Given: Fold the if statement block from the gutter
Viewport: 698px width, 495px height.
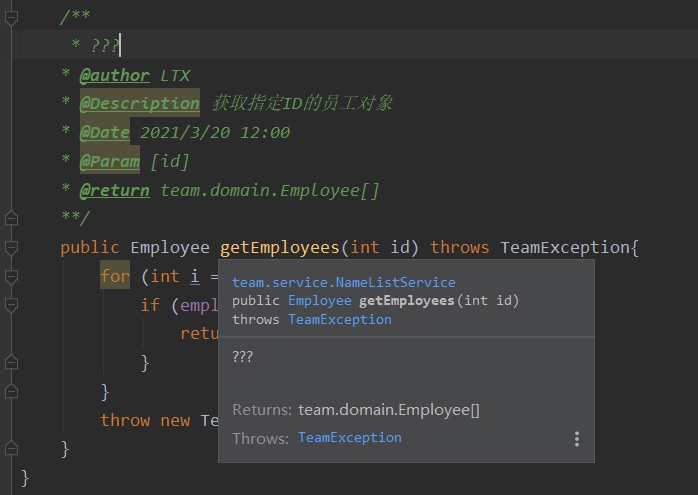Looking at the screenshot, I should click(11, 305).
